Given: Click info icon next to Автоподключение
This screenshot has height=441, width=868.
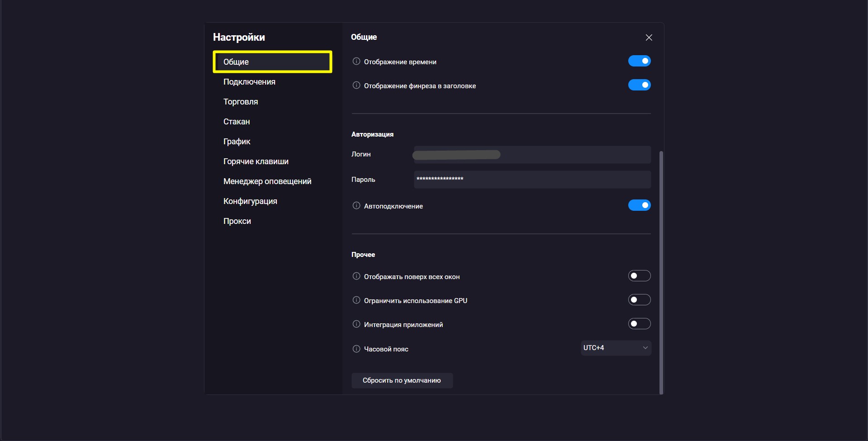Looking at the screenshot, I should 356,206.
